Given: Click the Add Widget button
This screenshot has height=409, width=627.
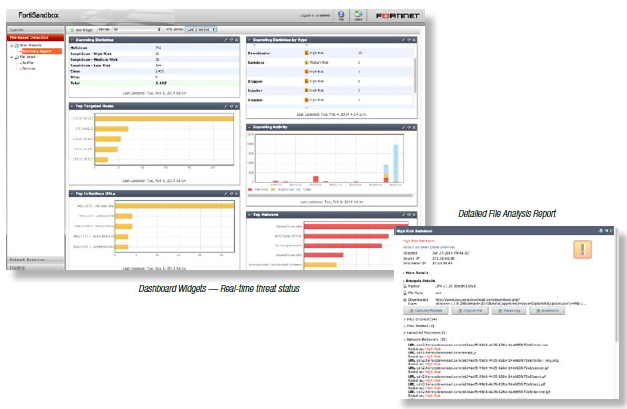Looking at the screenshot, I should pos(82,30).
